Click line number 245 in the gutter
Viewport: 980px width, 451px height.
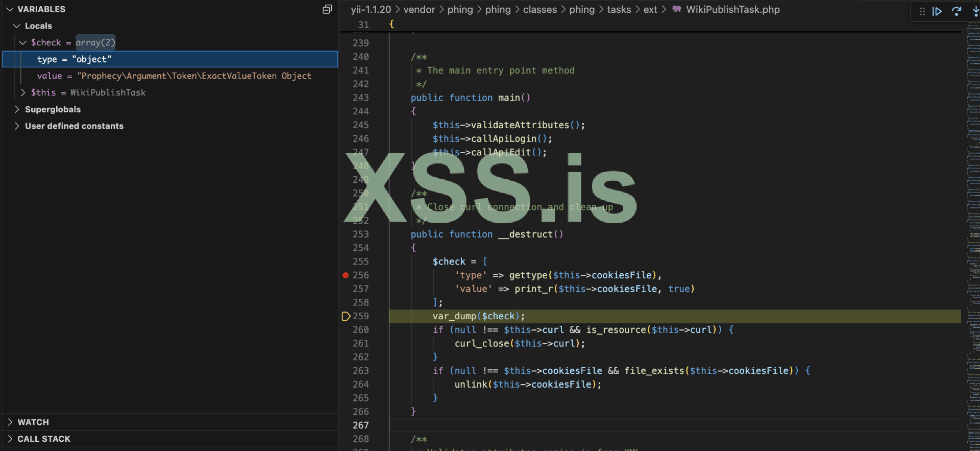pos(361,125)
